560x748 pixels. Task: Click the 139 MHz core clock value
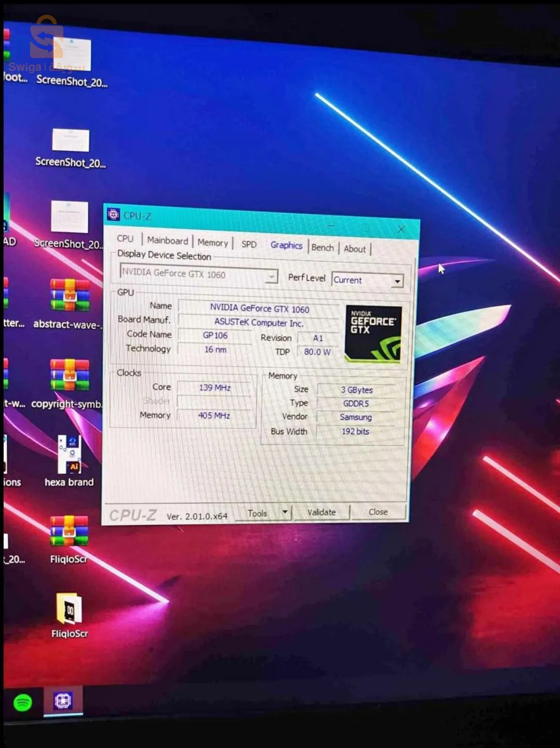(x=215, y=387)
